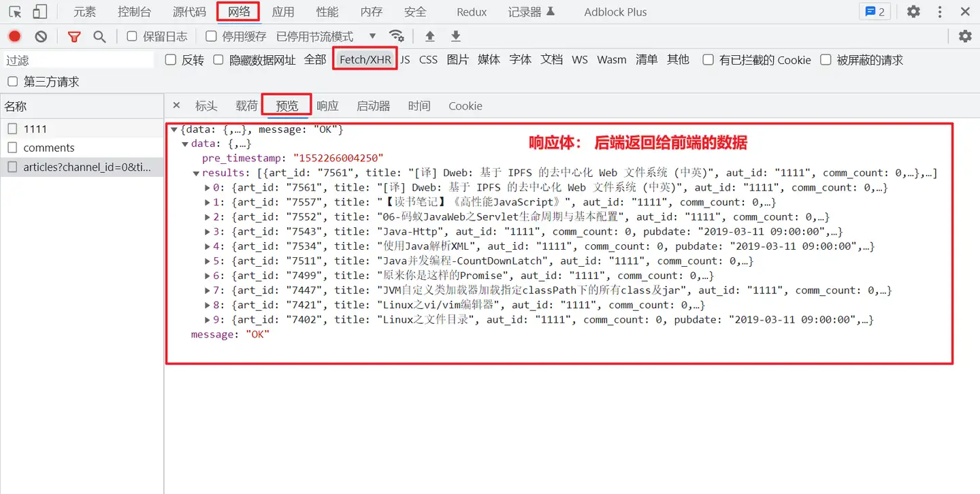
Task: Expand result item 1 with art_id 7557
Action: pyautogui.click(x=208, y=203)
